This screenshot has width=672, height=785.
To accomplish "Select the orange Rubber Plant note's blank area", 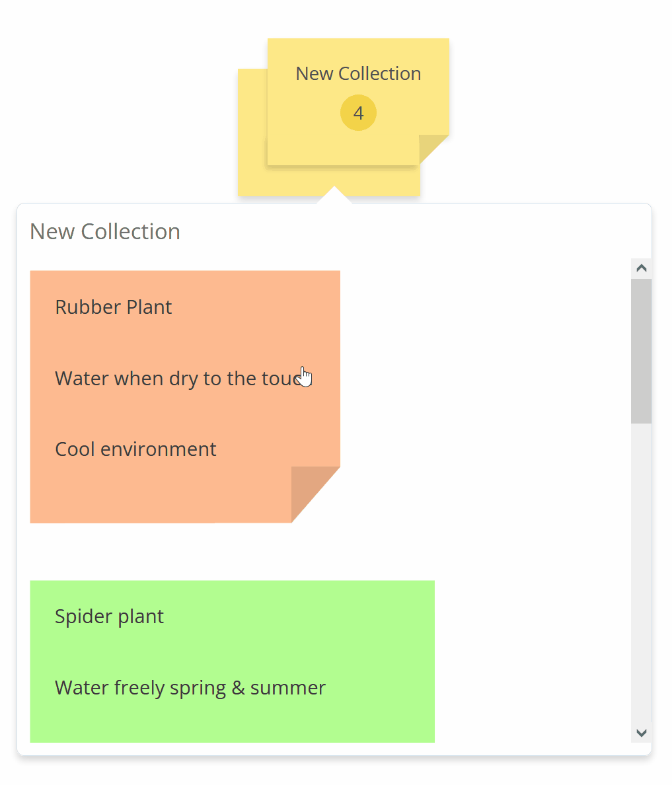I will click(165, 492).
